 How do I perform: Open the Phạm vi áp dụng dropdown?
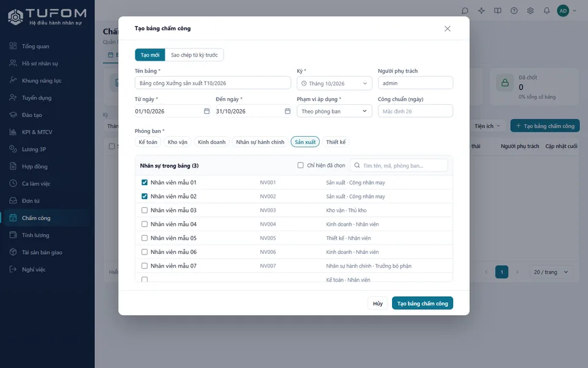click(x=334, y=111)
